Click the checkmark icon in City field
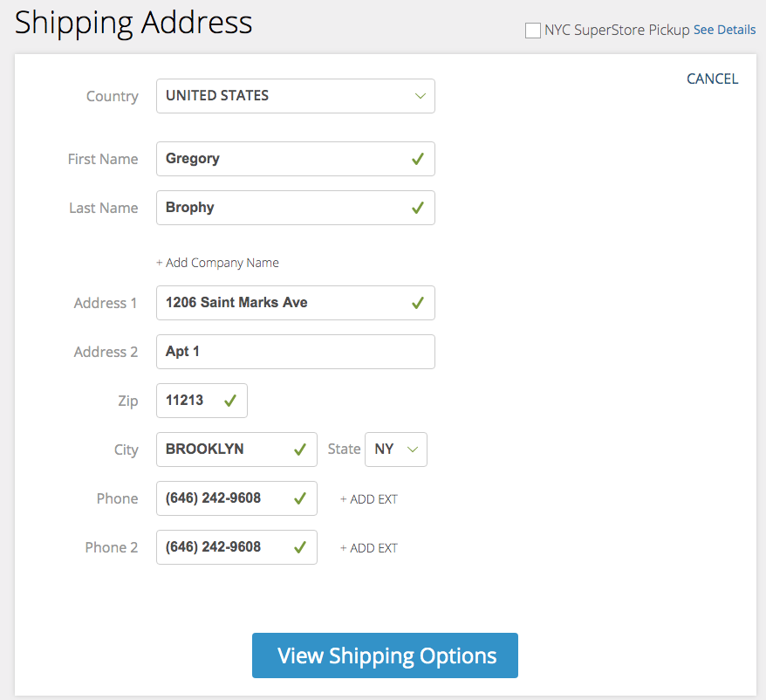 click(x=300, y=450)
